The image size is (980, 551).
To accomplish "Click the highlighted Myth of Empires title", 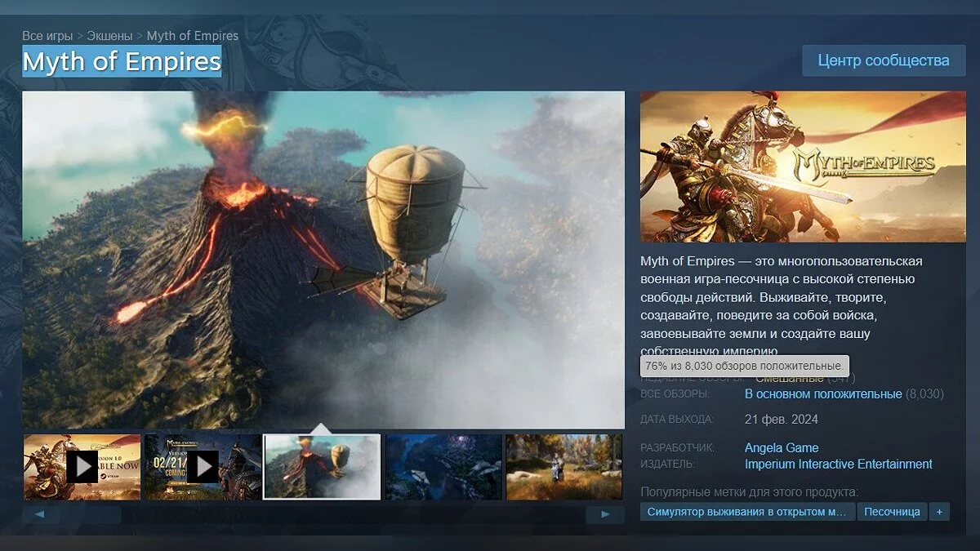I will [122, 61].
